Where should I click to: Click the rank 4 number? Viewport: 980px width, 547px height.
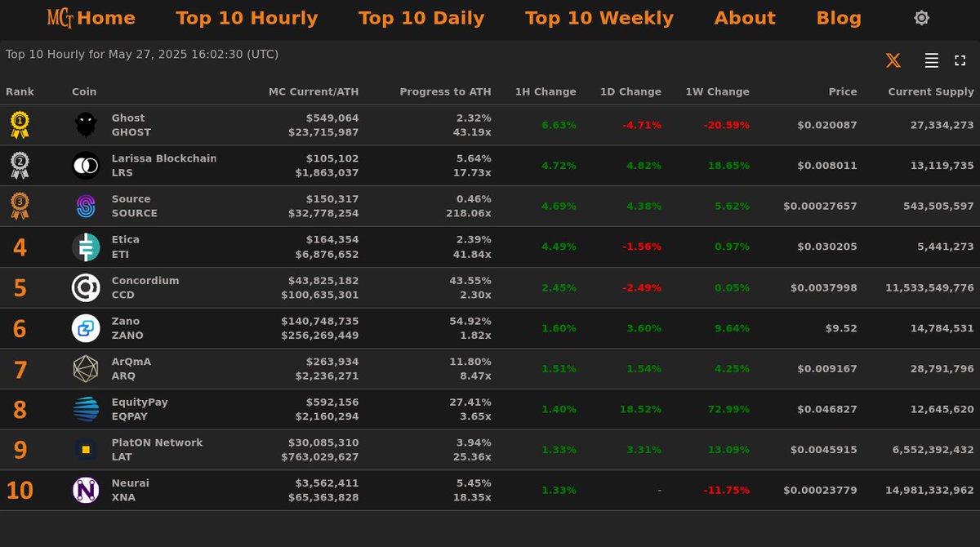pos(20,247)
